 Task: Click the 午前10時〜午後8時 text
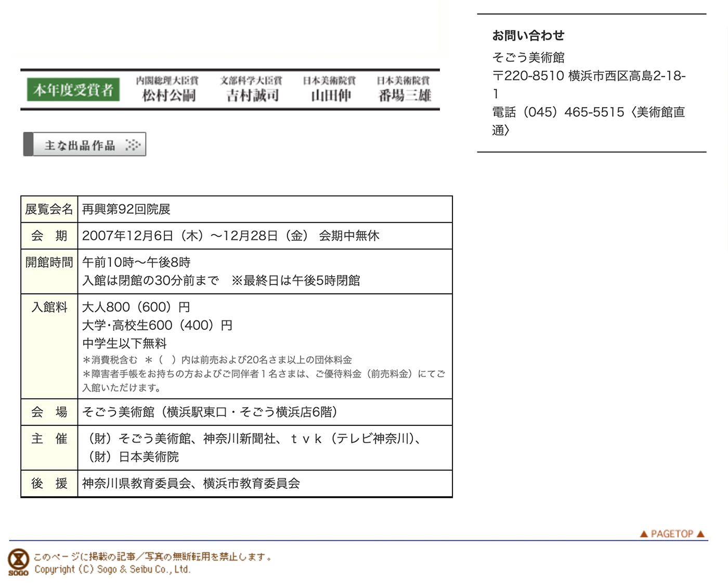coord(136,262)
